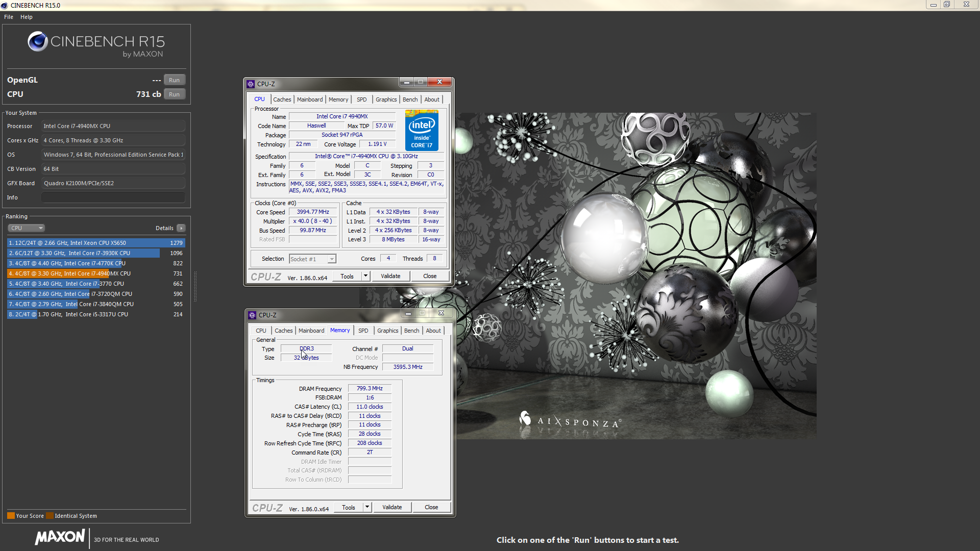Restore down the Cinebench main window
980x551 pixels.
point(947,5)
